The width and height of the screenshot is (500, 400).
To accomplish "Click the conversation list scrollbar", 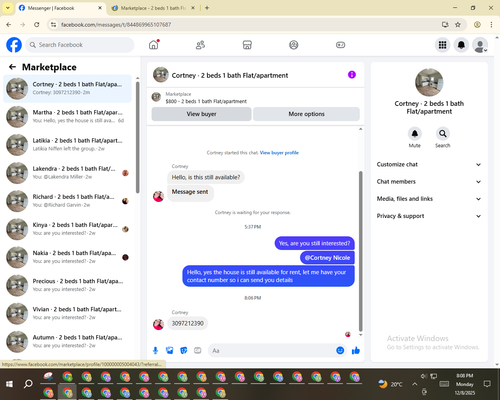I will (x=138, y=137).
